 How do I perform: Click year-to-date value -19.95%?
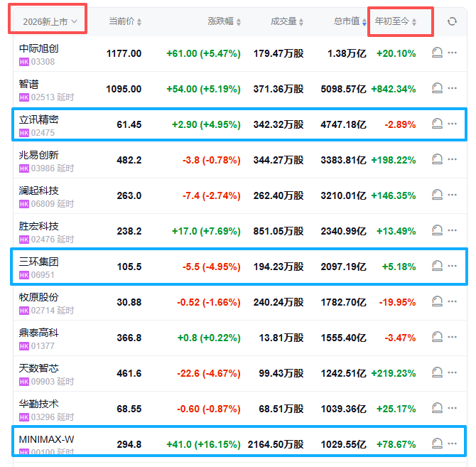tap(397, 302)
